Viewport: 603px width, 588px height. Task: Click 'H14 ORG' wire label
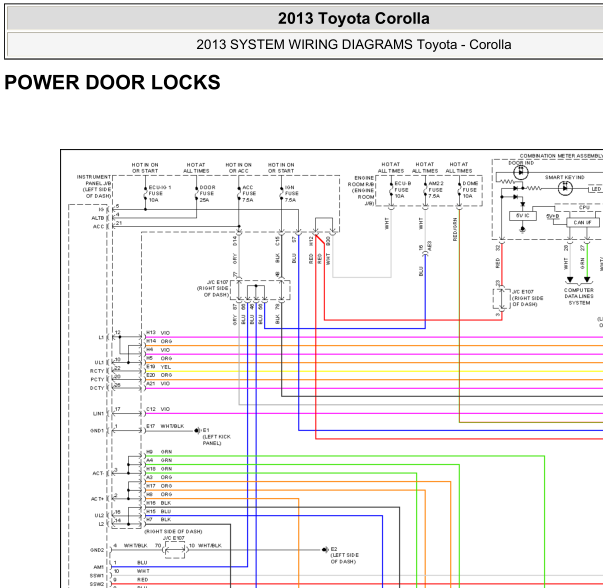[x=159, y=341]
